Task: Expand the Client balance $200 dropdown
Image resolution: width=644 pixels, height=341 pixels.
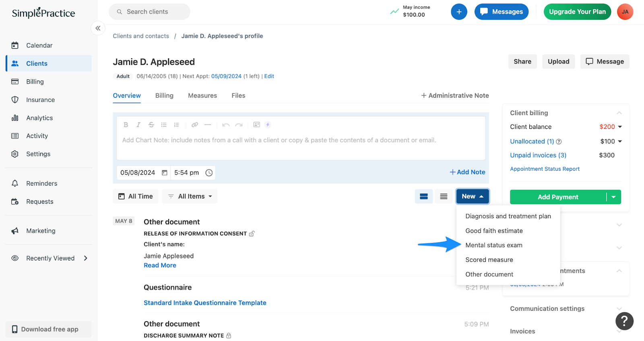Action: 620,127
